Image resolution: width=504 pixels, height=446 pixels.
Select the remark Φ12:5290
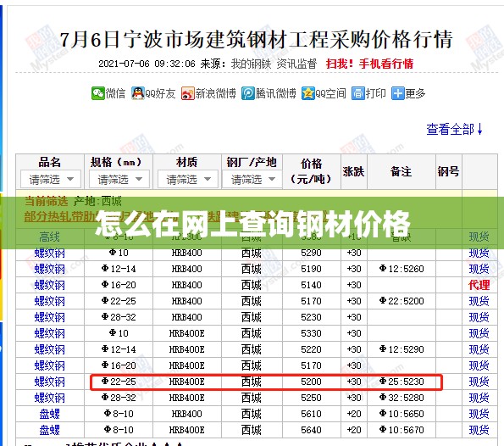[x=402, y=349]
